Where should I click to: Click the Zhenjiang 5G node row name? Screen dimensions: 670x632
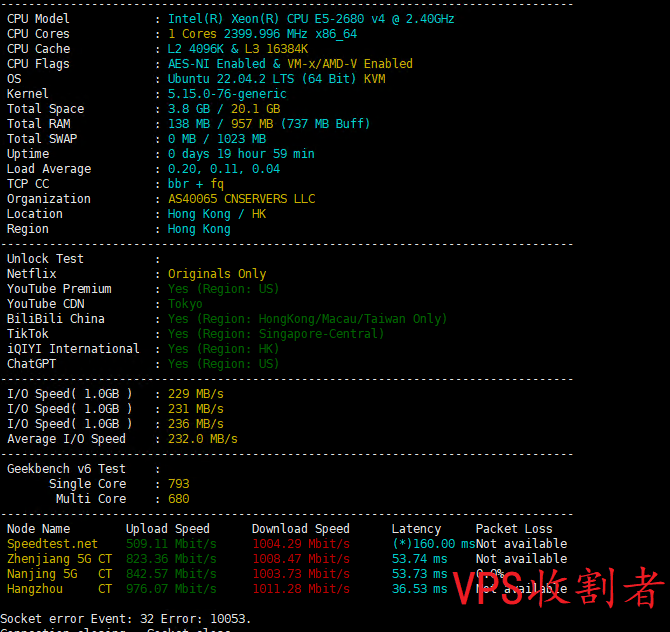[42, 559]
